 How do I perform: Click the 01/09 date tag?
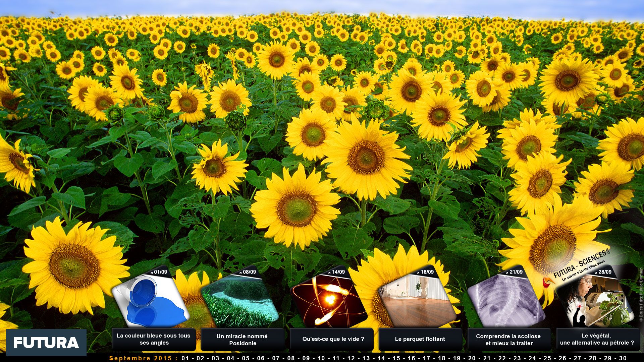(x=160, y=272)
